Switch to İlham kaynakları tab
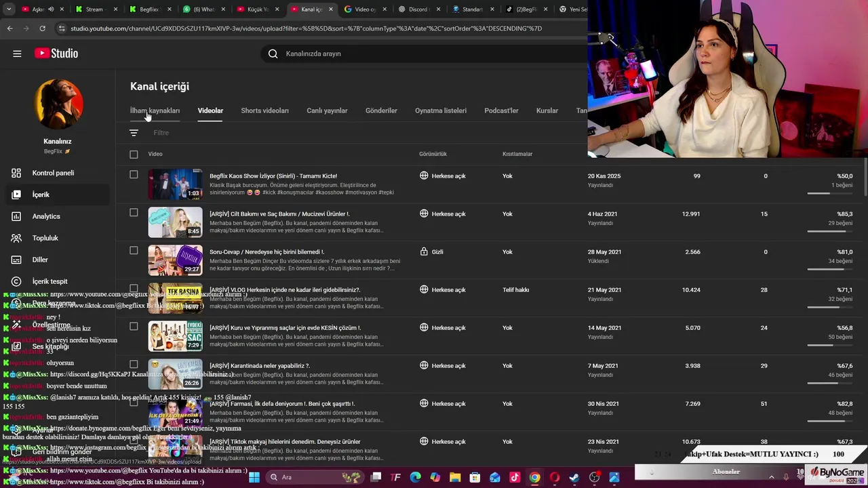This screenshot has width=868, height=488. [155, 110]
